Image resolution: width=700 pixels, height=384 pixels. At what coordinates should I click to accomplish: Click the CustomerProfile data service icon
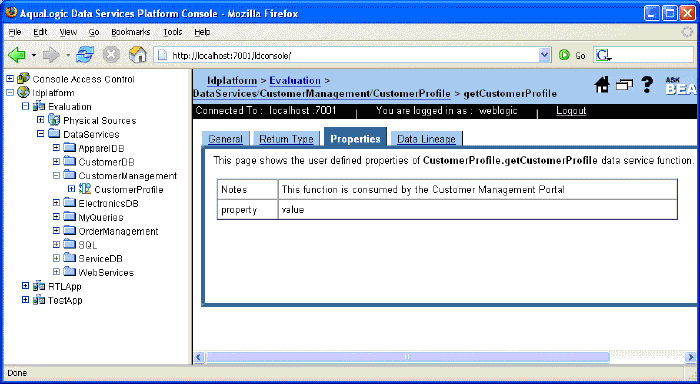(85, 189)
